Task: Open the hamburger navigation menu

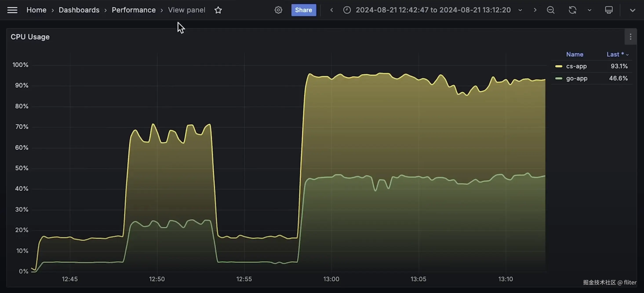Action: pos(12,10)
